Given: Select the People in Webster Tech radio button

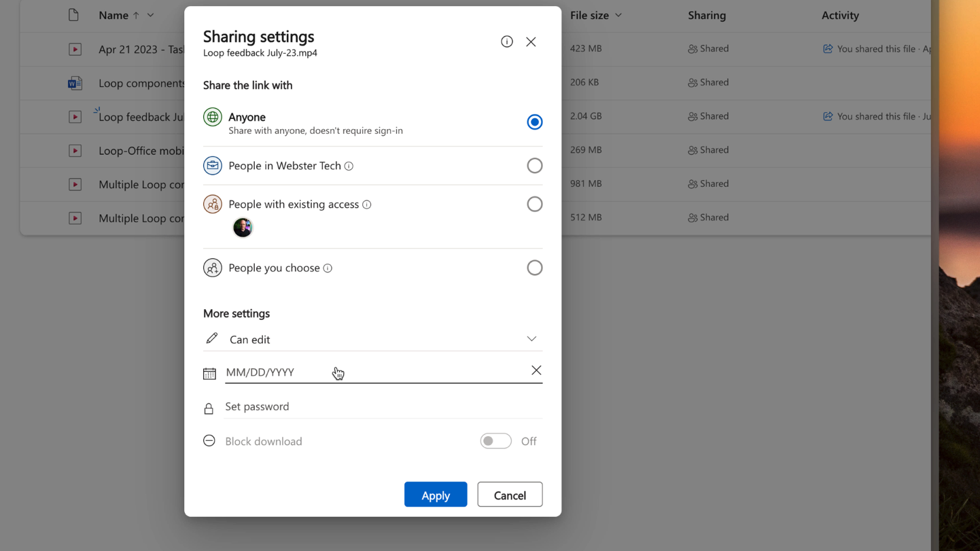Looking at the screenshot, I should 534,165.
